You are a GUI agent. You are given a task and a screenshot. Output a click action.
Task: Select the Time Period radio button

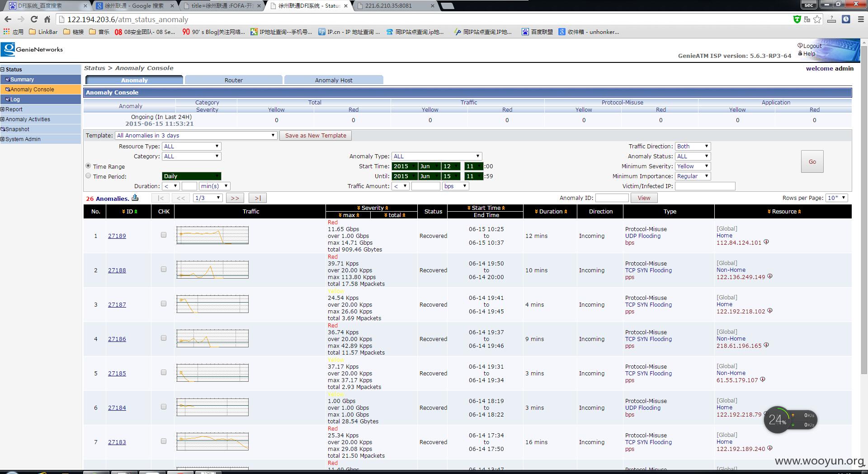coord(88,176)
